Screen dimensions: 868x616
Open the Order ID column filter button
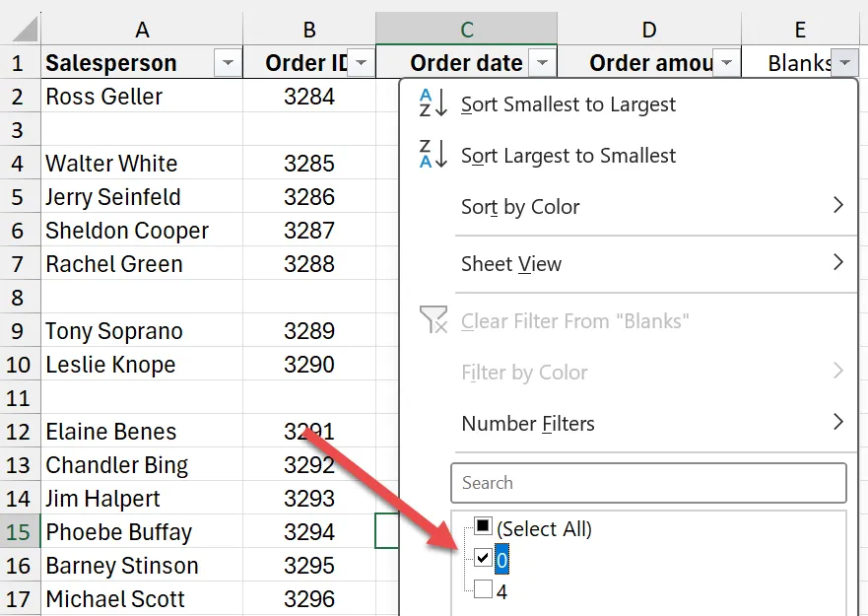[362, 64]
